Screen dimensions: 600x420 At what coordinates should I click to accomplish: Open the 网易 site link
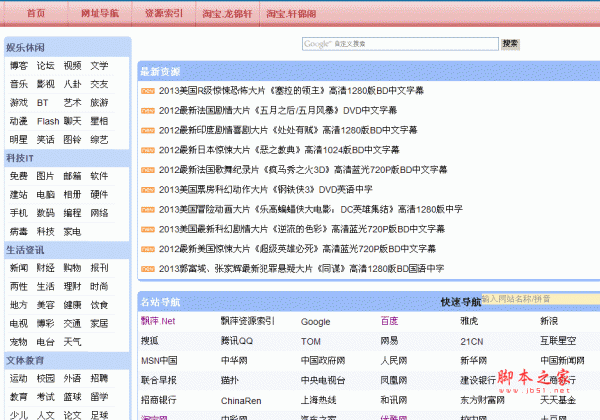(x=390, y=341)
